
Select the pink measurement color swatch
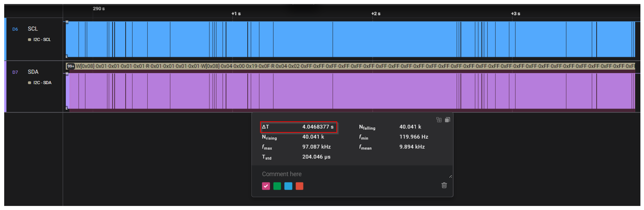(266, 186)
